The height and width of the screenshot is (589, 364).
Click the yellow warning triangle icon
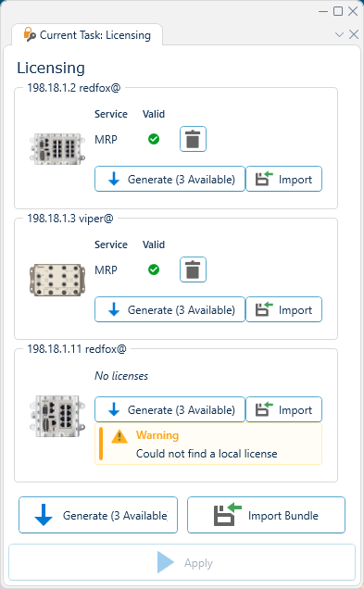tap(119, 436)
